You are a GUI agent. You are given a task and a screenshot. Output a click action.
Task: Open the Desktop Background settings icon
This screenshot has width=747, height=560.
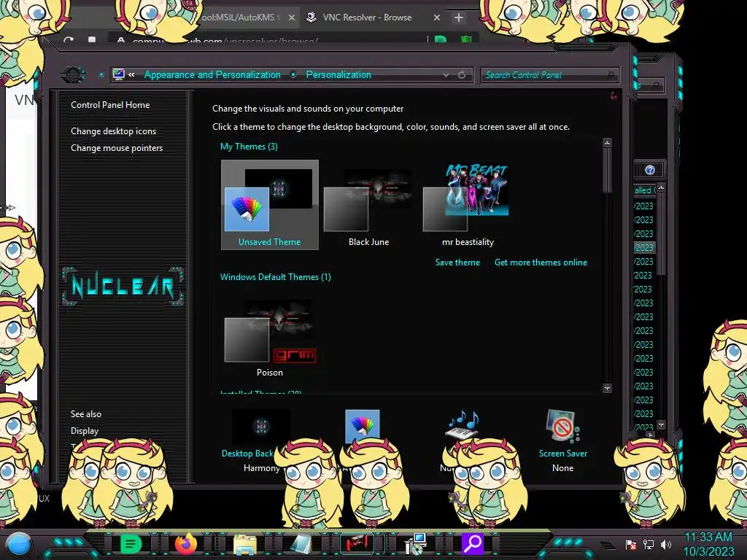tap(261, 426)
